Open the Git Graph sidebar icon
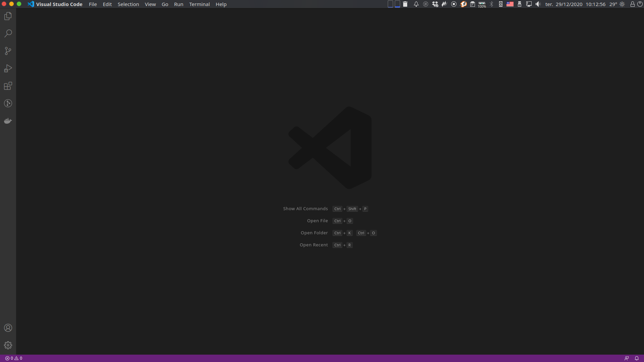644x362 pixels. (8, 103)
